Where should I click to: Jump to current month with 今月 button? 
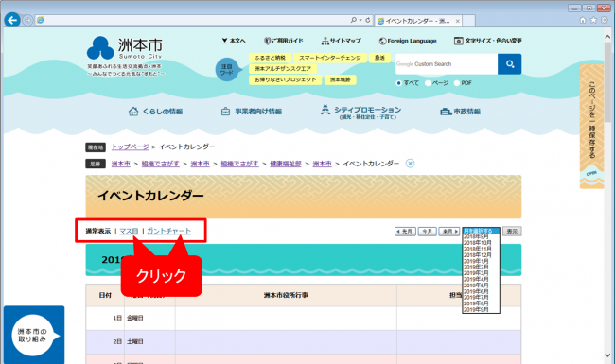(x=427, y=232)
